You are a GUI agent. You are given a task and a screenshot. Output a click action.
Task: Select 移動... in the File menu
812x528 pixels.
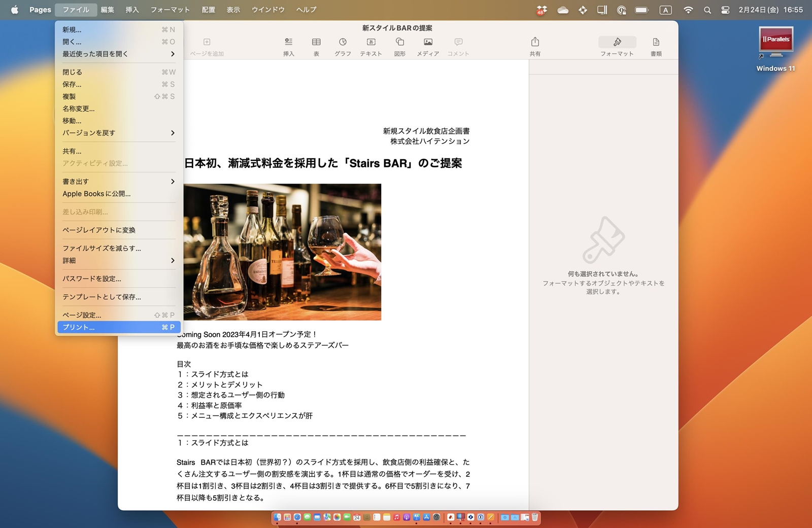[119, 121]
